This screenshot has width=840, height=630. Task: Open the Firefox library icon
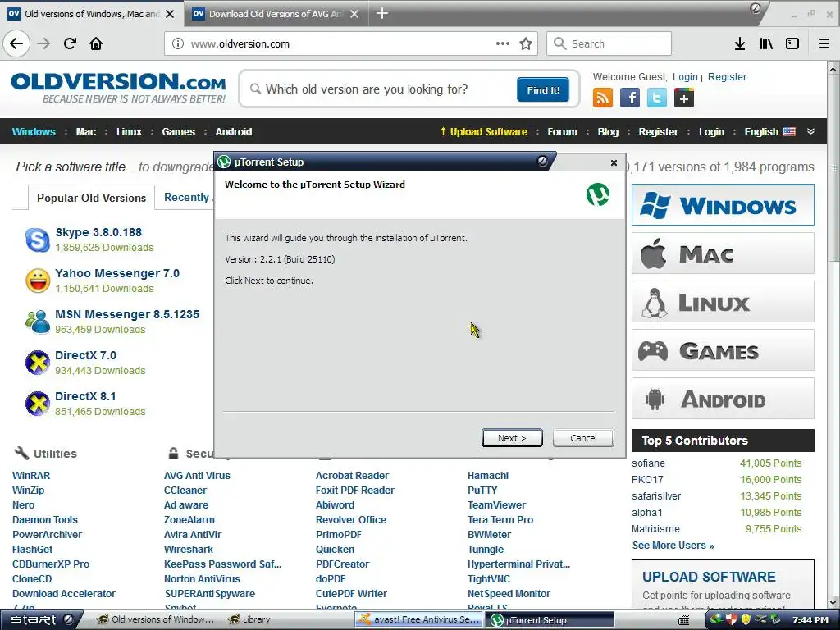(766, 43)
